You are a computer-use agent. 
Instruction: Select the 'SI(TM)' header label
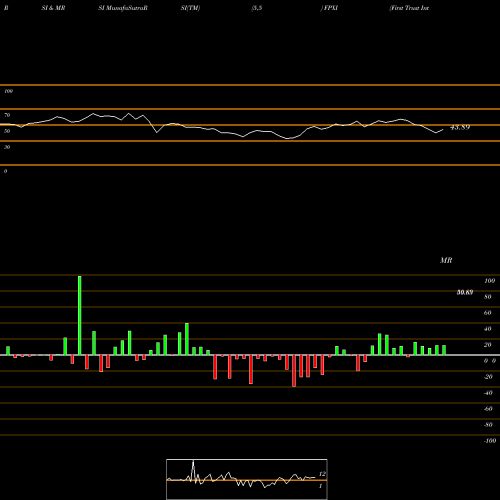(x=190, y=8)
